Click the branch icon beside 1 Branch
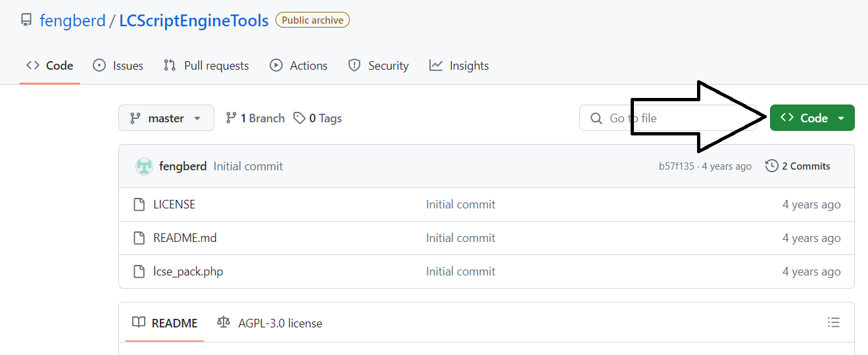 [x=231, y=118]
